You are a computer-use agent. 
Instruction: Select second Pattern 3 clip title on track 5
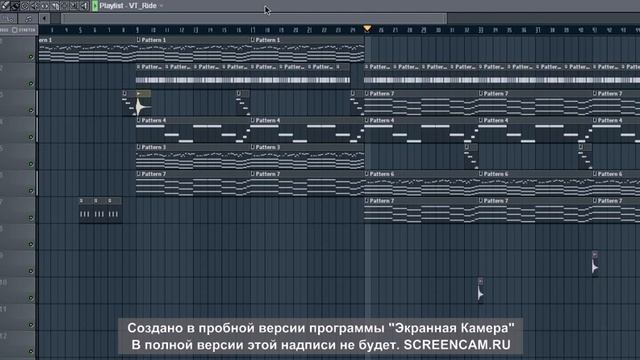(x=268, y=147)
